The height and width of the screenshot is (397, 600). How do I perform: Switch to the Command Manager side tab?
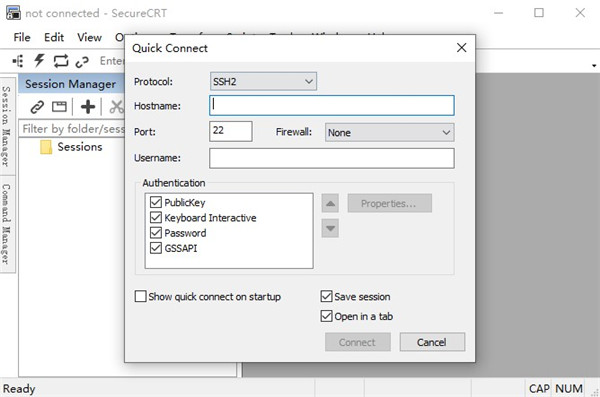pyautogui.click(x=7, y=224)
